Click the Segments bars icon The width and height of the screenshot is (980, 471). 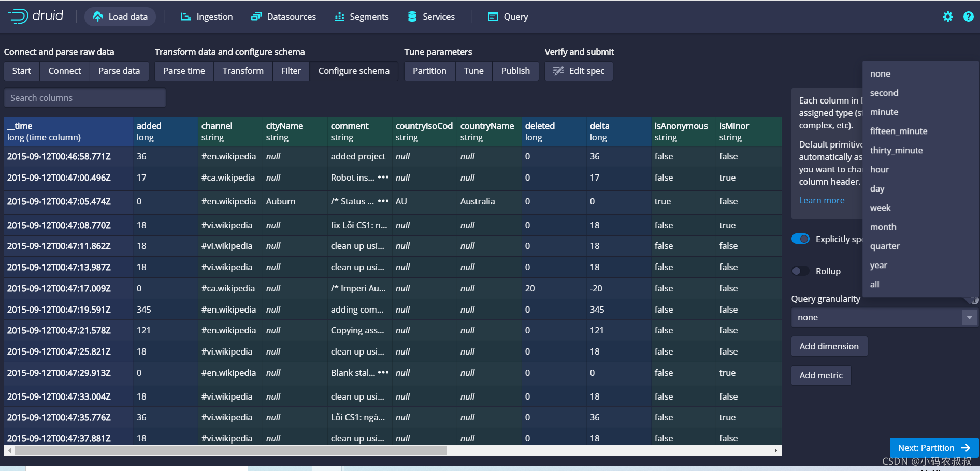click(x=339, y=17)
